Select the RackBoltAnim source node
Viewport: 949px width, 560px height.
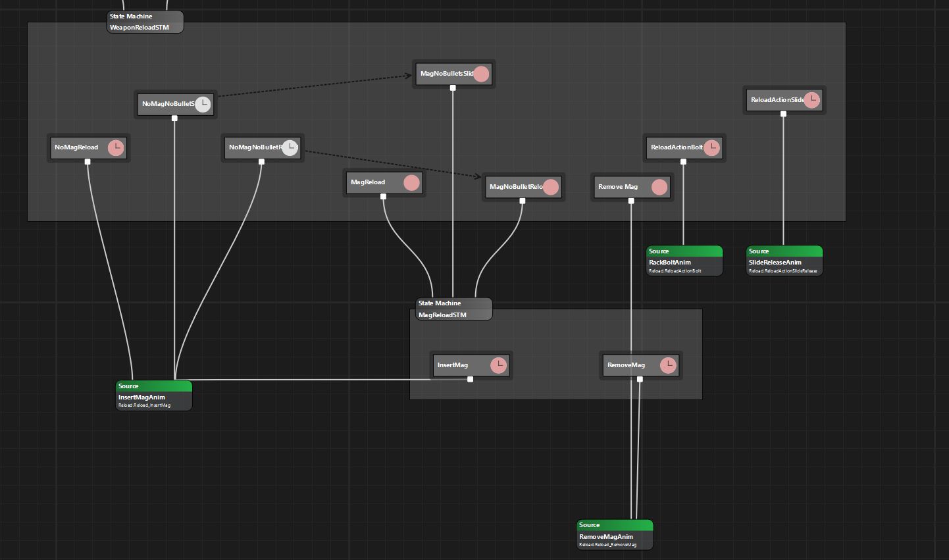click(684, 261)
